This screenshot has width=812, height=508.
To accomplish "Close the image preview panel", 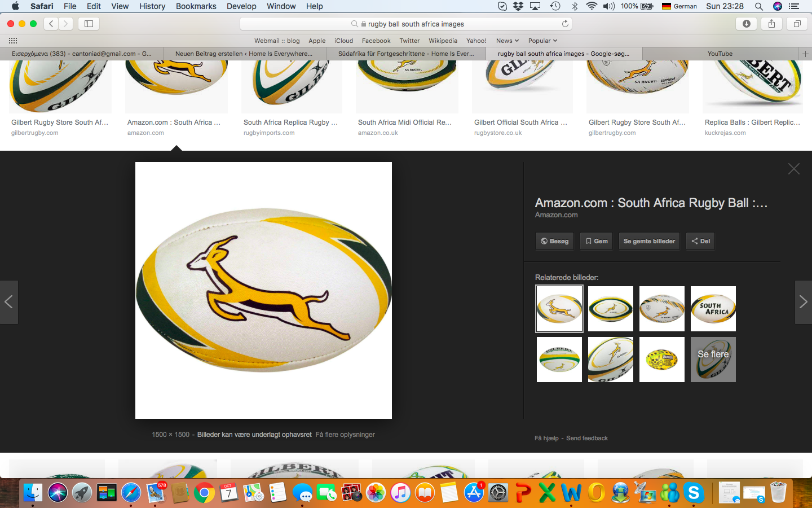I will 794,169.
